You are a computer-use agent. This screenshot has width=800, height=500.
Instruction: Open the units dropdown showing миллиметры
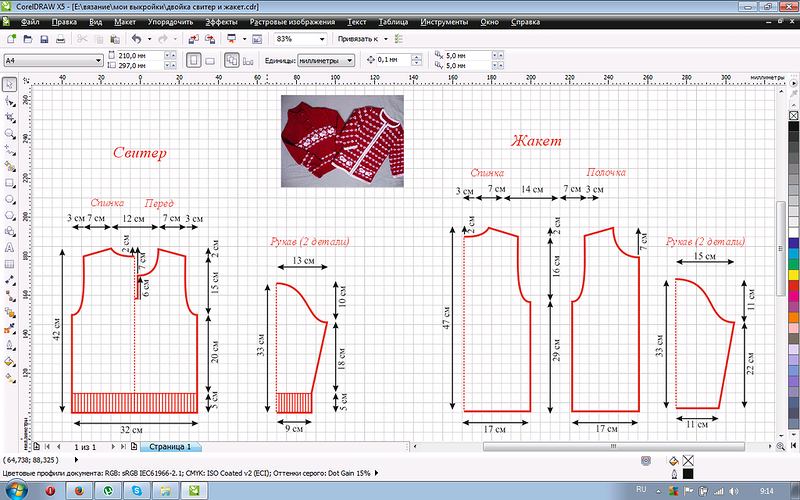pos(326,60)
